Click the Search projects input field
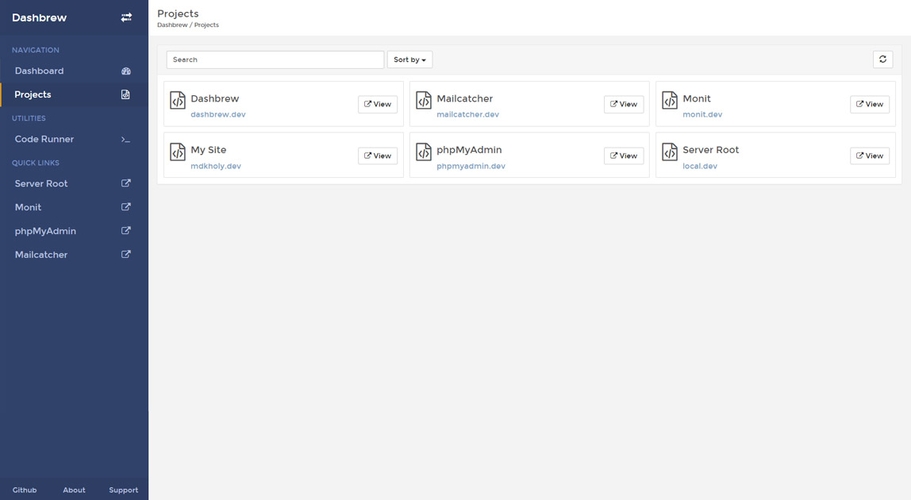Screen dimensions: 911x500 click(x=275, y=60)
